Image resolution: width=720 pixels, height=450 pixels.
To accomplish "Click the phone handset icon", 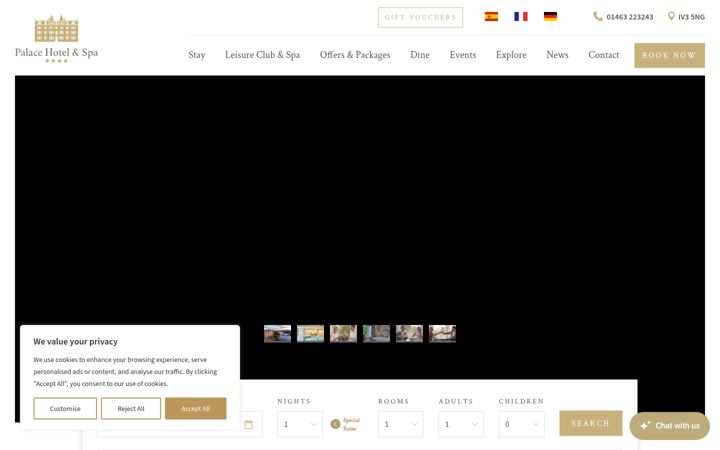I will click(597, 17).
